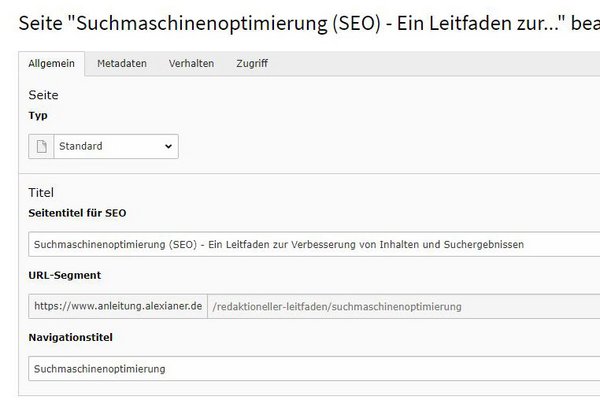
Task: Click the 'Seitentitel für SEO' label
Action: point(77,213)
